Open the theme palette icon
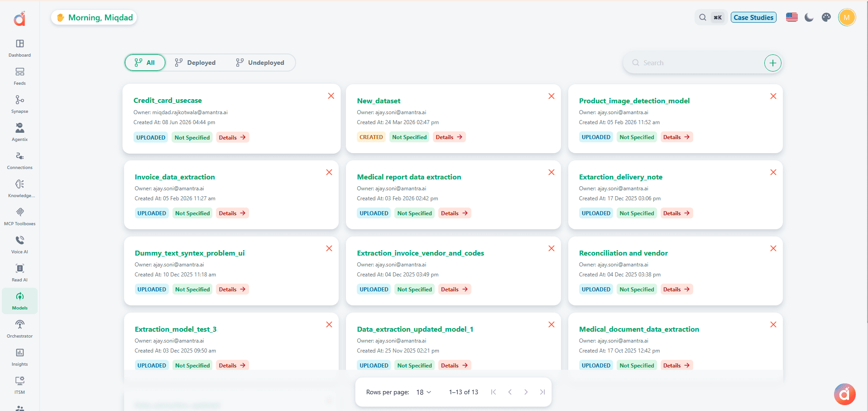This screenshot has height=411, width=868. tap(826, 18)
